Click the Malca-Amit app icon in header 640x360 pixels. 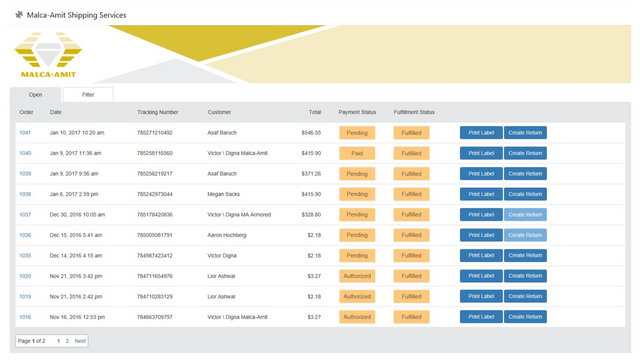tap(19, 15)
